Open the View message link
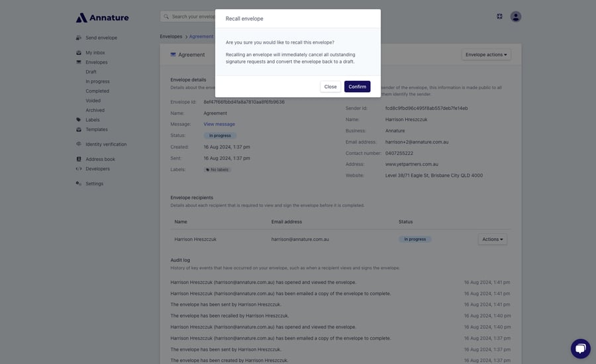The image size is (596, 364). click(x=219, y=124)
